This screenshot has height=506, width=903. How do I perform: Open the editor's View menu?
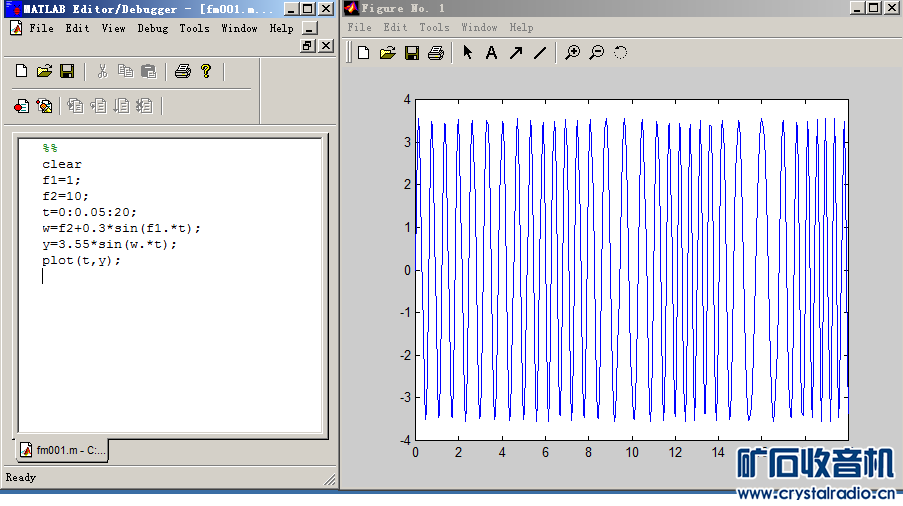pos(114,28)
